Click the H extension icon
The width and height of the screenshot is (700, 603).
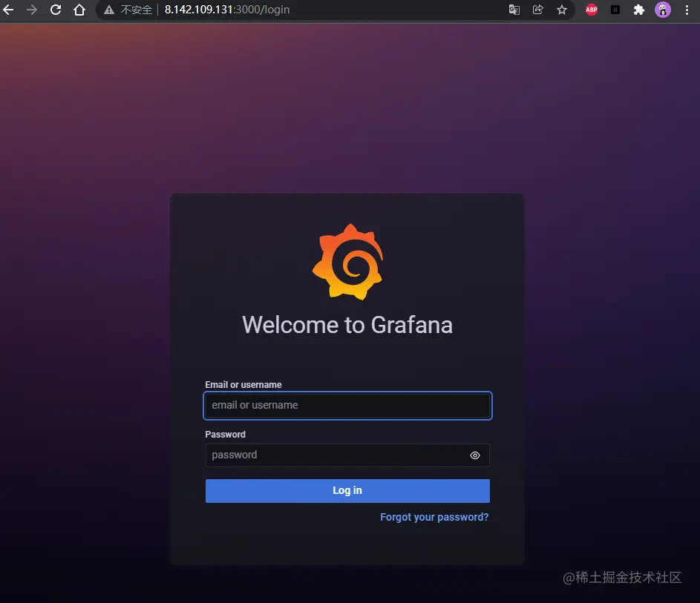click(615, 10)
